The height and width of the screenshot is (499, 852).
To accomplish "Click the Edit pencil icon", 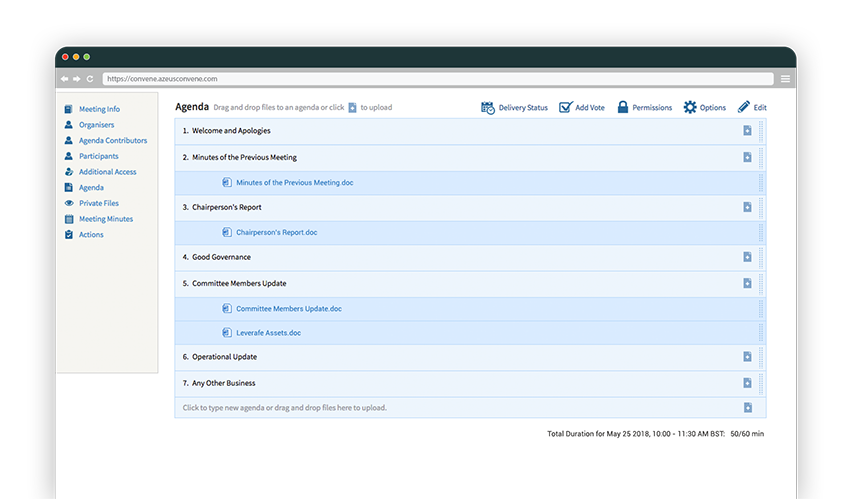I will click(x=743, y=107).
